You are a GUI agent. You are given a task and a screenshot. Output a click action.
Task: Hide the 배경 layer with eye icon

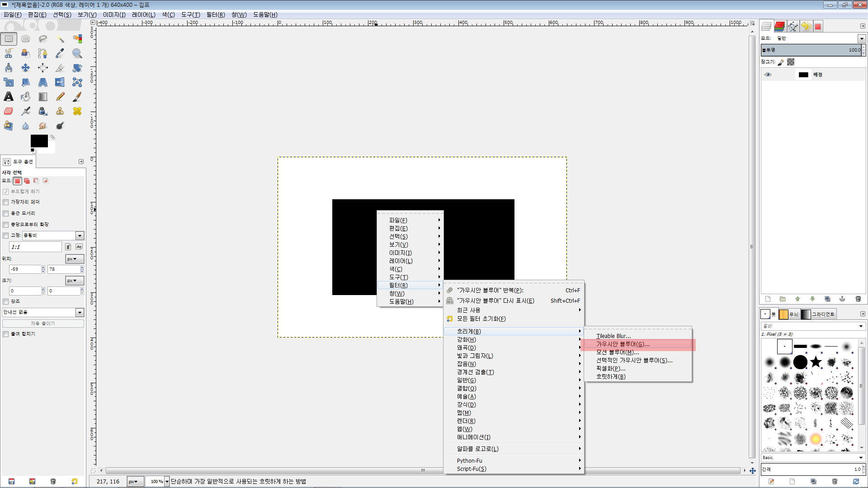click(x=768, y=75)
